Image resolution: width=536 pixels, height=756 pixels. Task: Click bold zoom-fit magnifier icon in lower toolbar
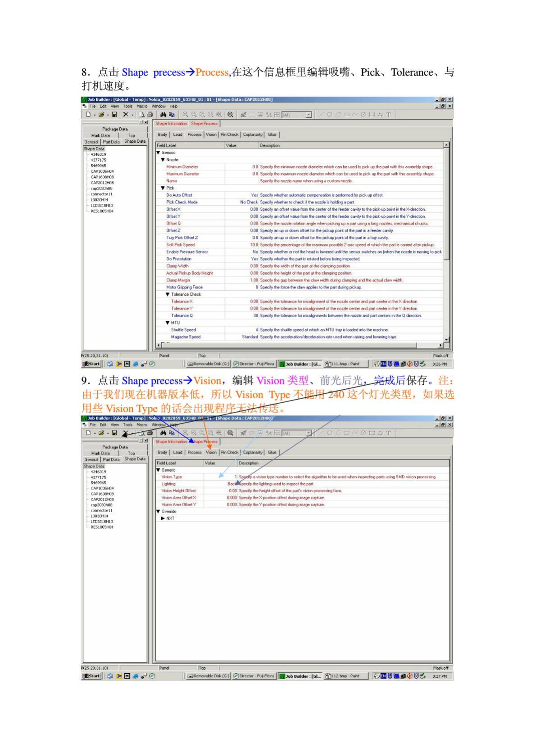pyautogui.click(x=230, y=433)
